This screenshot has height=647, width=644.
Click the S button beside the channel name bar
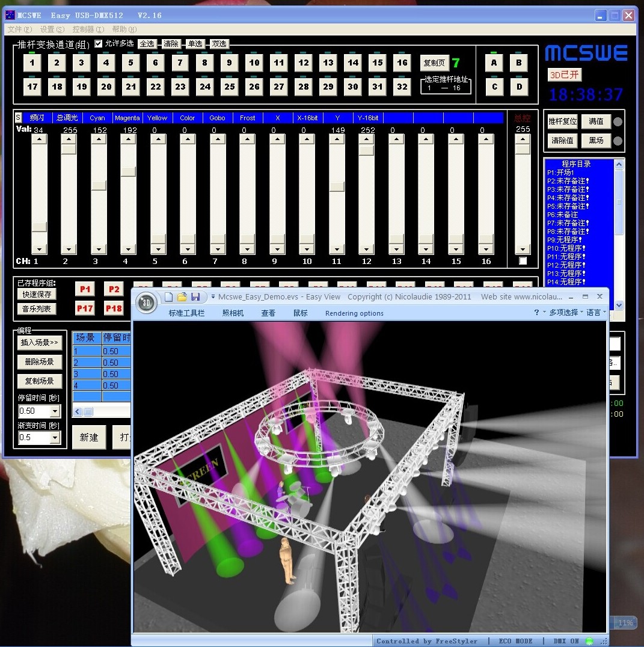(18, 118)
